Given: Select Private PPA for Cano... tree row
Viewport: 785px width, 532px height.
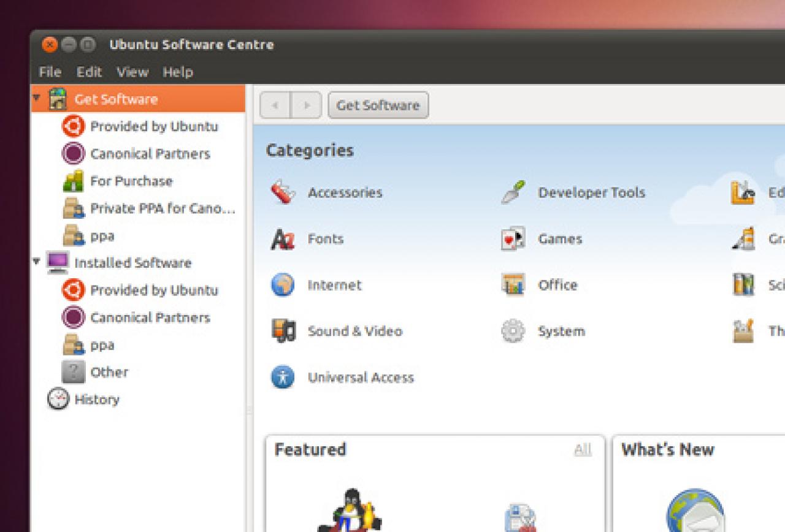Looking at the screenshot, I should pyautogui.click(x=138, y=208).
